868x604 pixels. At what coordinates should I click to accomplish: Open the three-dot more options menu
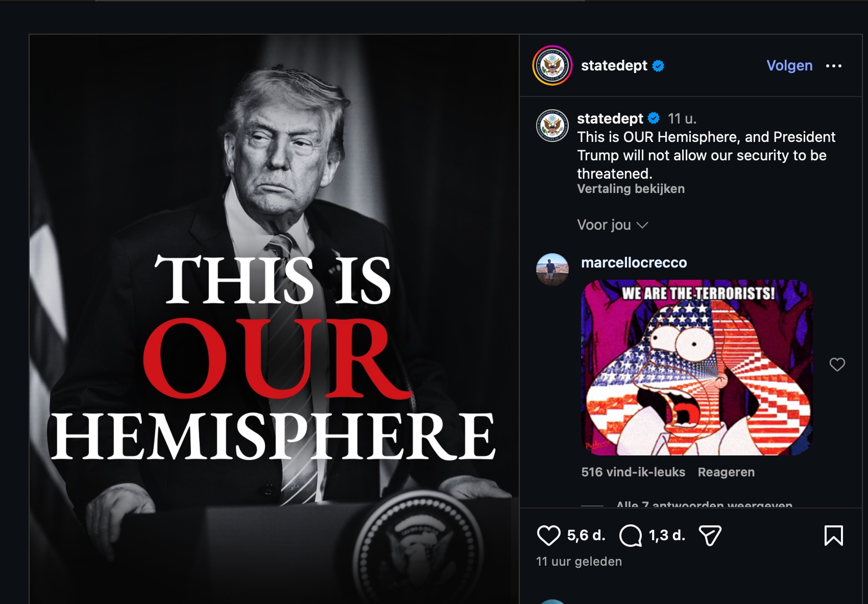coord(834,66)
